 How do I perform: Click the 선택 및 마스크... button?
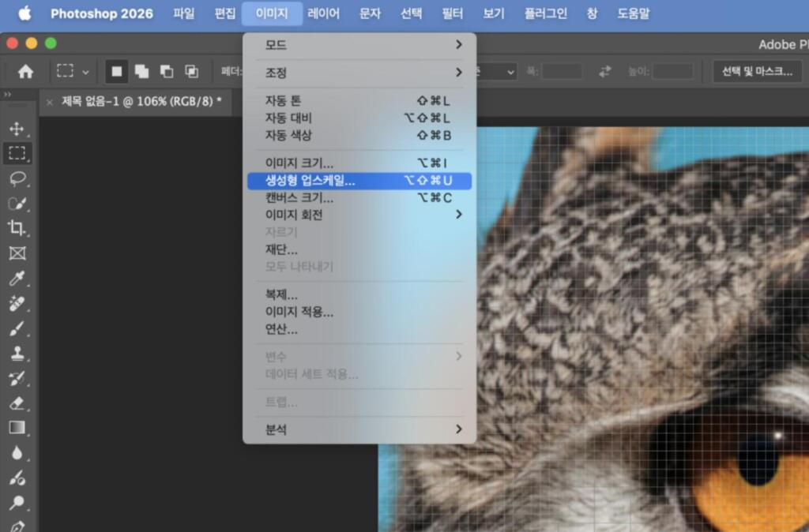756,72
